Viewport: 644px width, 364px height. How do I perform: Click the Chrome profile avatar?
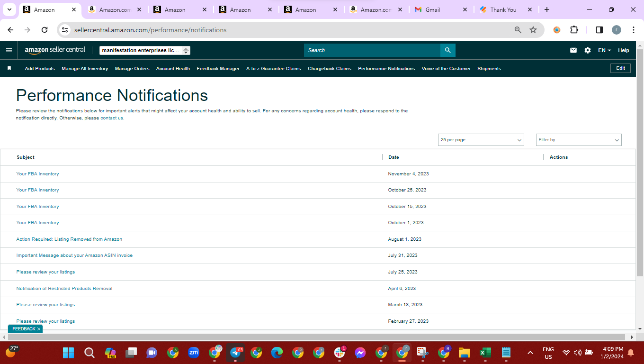click(x=616, y=30)
